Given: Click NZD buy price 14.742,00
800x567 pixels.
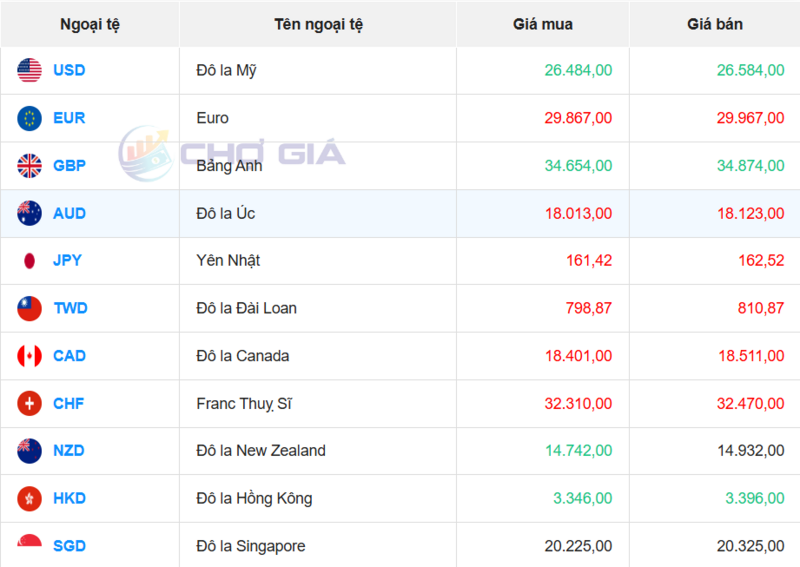Looking at the screenshot, I should (579, 451).
